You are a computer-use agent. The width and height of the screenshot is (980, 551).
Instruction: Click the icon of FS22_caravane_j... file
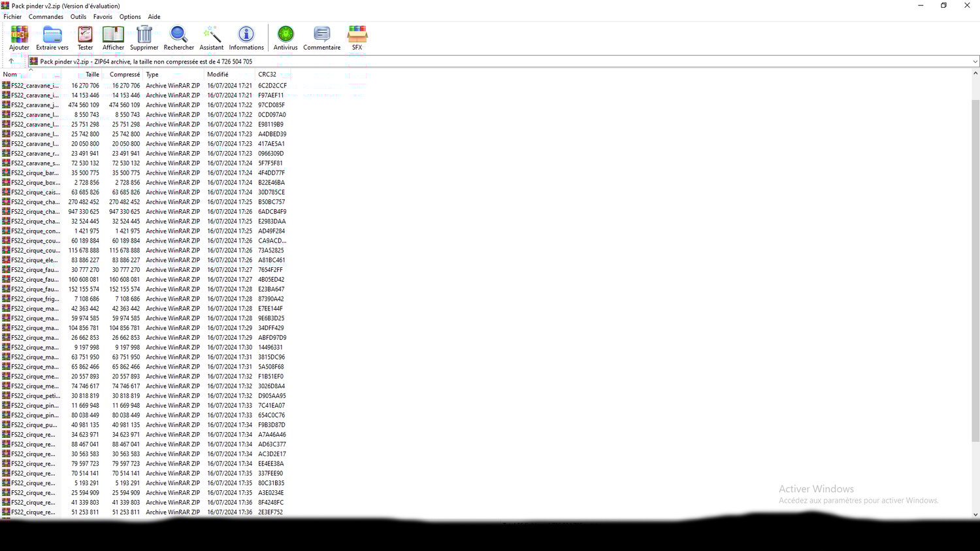6,105
